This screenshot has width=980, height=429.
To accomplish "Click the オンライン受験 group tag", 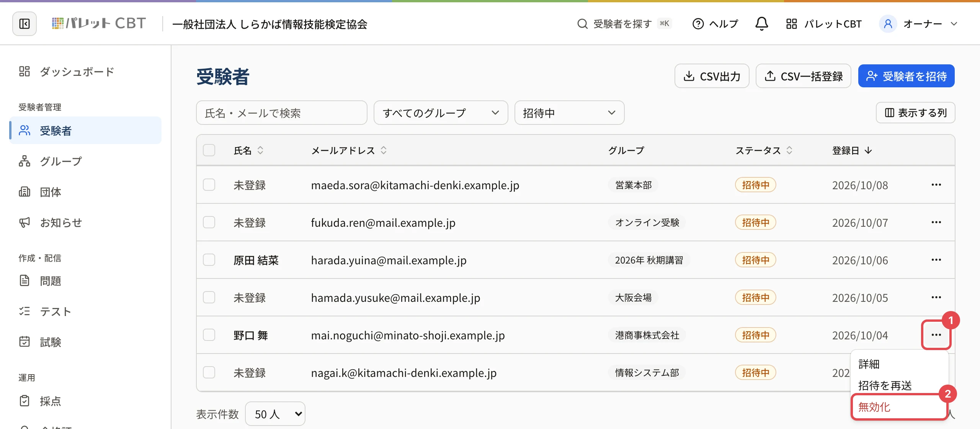I will [647, 223].
